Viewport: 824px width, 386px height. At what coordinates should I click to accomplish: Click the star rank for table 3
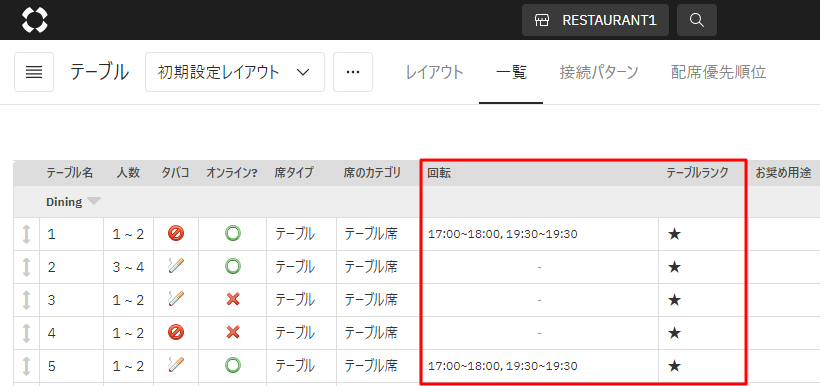pos(674,300)
